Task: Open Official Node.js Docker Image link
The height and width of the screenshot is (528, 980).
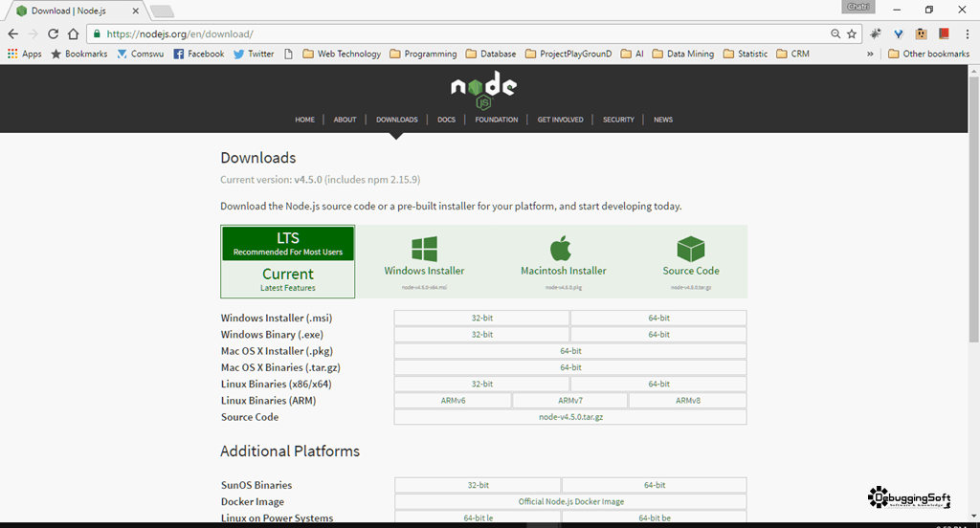Action: (x=570, y=502)
